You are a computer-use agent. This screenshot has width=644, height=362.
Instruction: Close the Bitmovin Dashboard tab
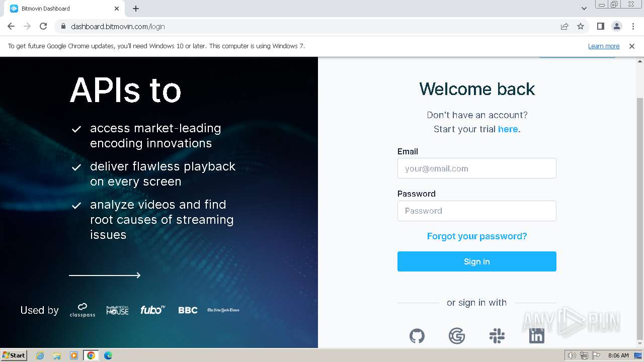[117, 9]
